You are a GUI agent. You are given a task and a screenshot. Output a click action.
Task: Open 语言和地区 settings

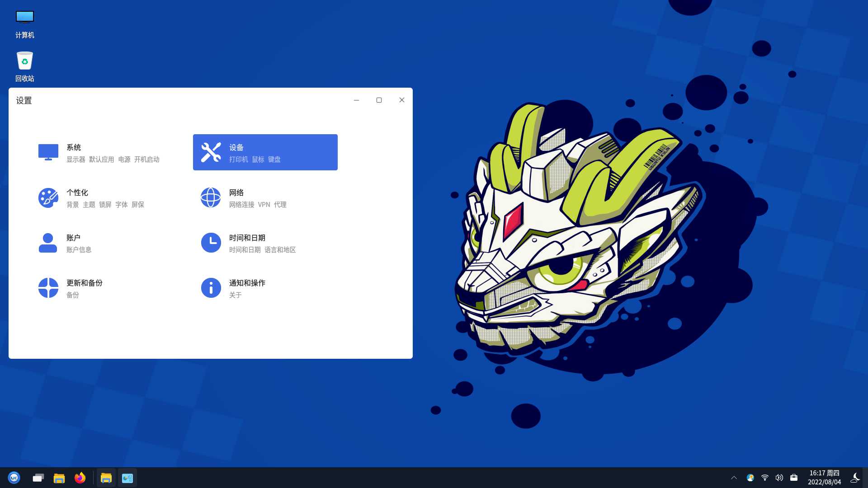(280, 250)
